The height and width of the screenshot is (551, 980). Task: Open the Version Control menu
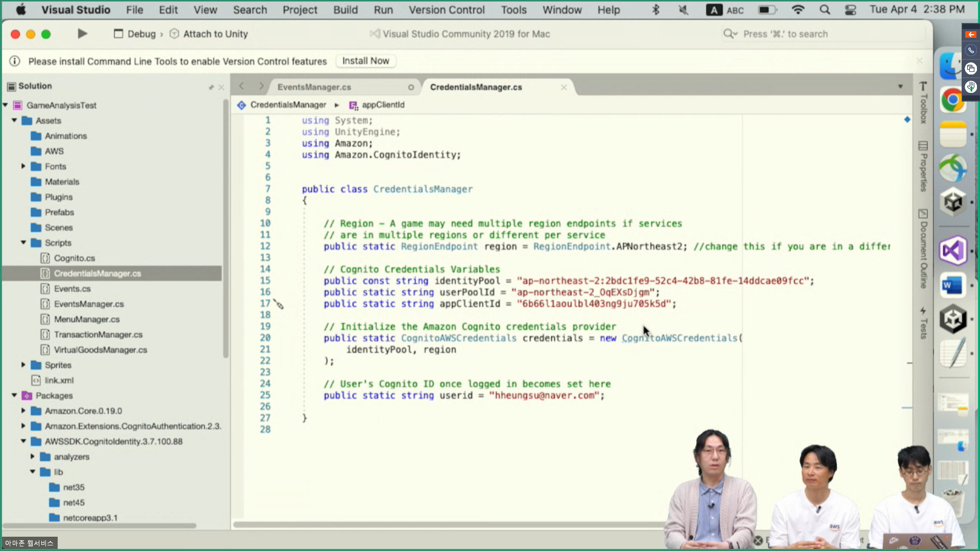point(447,10)
